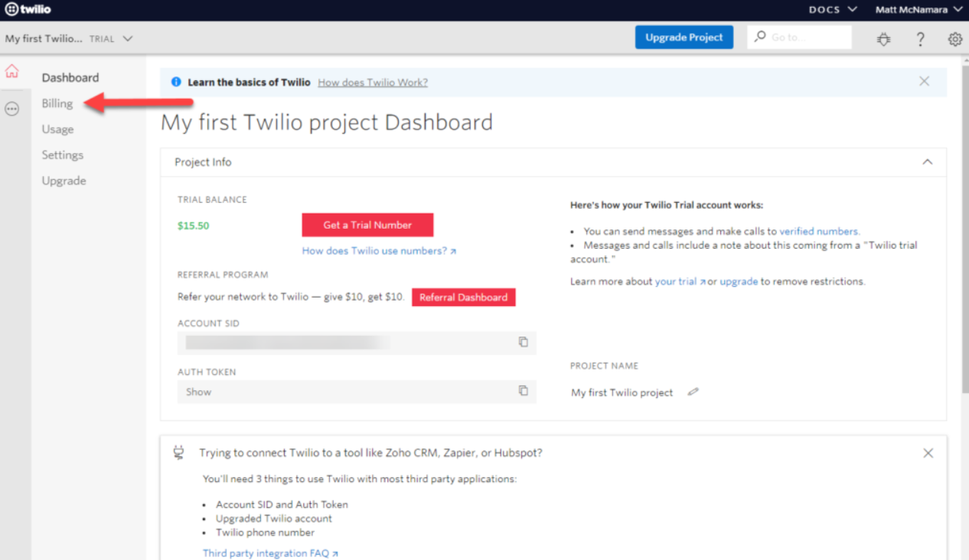The width and height of the screenshot is (969, 560).
Task: Edit project name with pencil icon
Action: pos(693,392)
